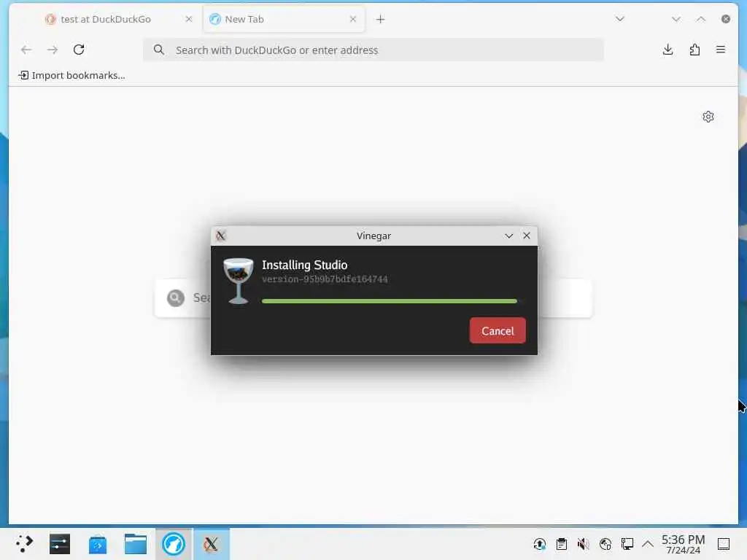Expand hidden system tray icons
Screen dimensions: 747x560
coord(648,544)
